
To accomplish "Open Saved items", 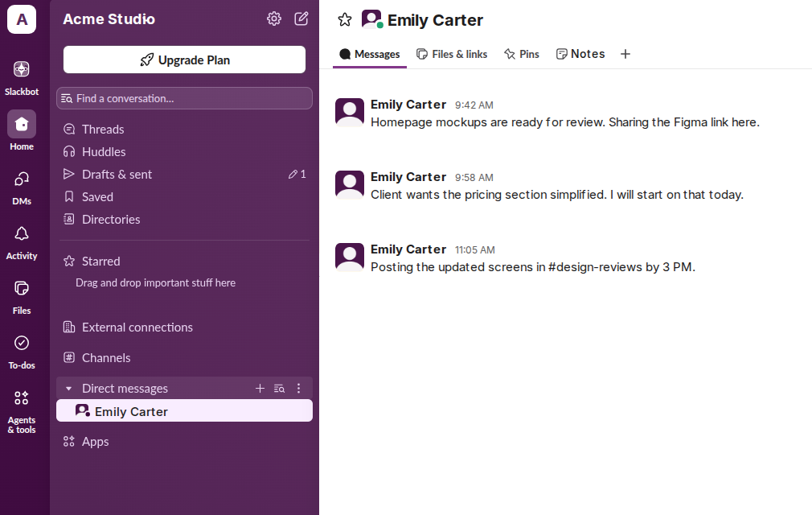I will point(184,197).
